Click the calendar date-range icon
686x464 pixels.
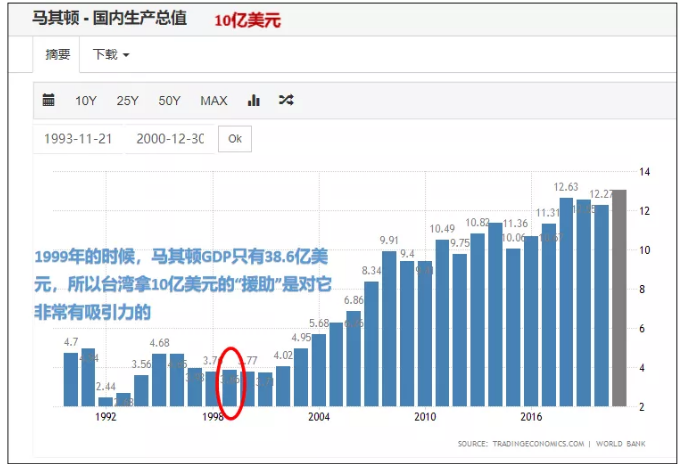(x=49, y=100)
